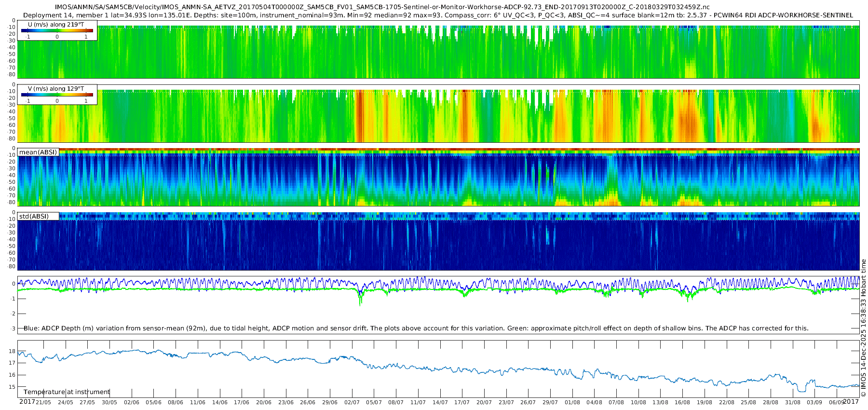Click the 18 tick on temperature axis
Viewport: 868px width, 410px height.
13,351
